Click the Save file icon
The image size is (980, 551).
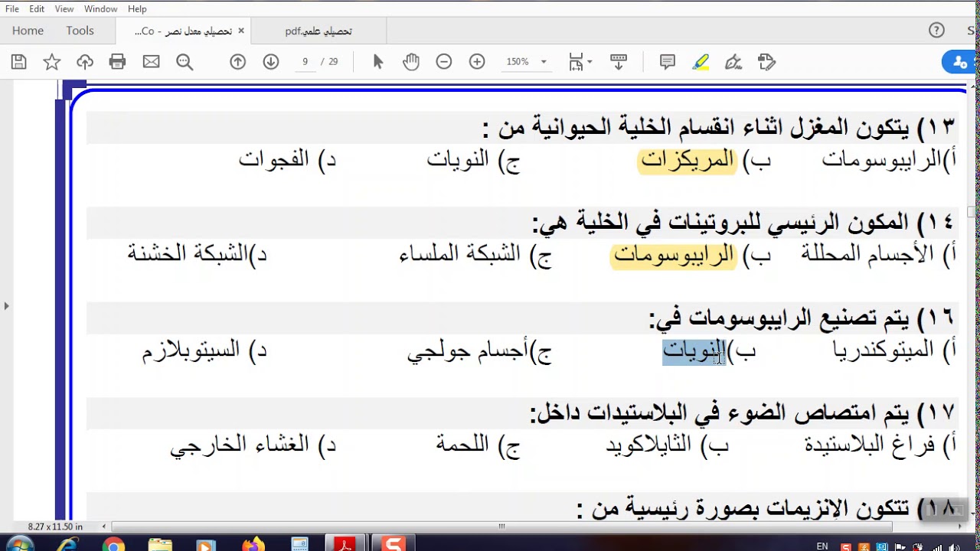coord(18,62)
